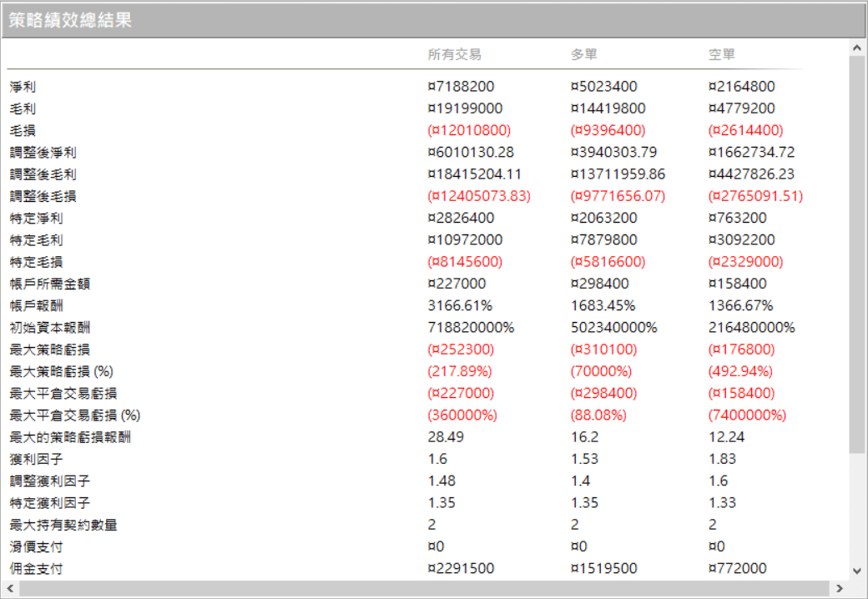Click the 滑價支付 row label
The width and height of the screenshot is (868, 599).
(37, 547)
